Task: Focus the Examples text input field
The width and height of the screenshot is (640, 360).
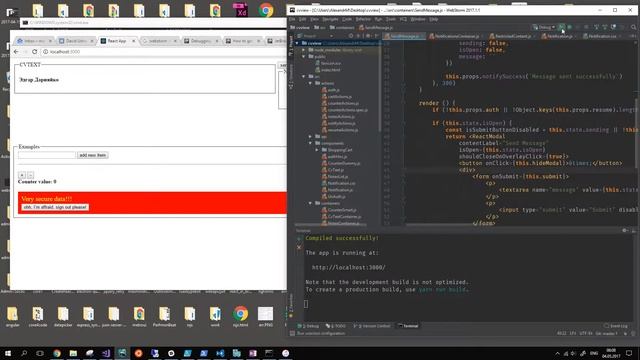Action: (x=47, y=155)
